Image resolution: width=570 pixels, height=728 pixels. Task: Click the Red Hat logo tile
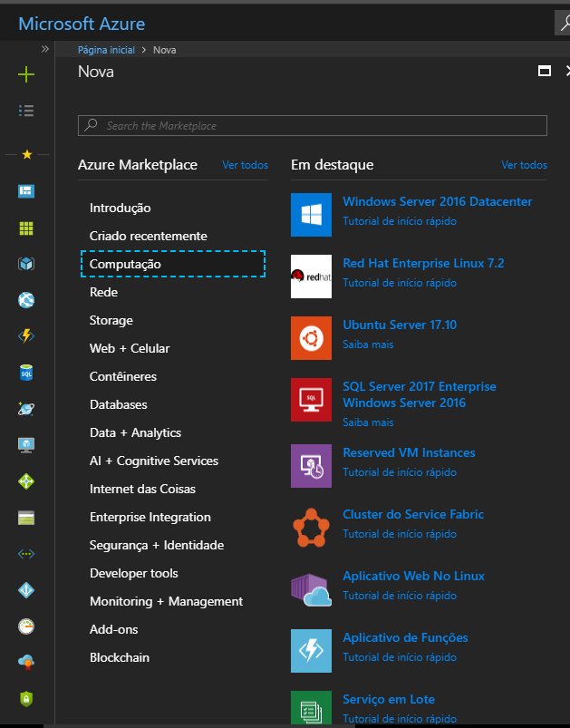pos(311,277)
